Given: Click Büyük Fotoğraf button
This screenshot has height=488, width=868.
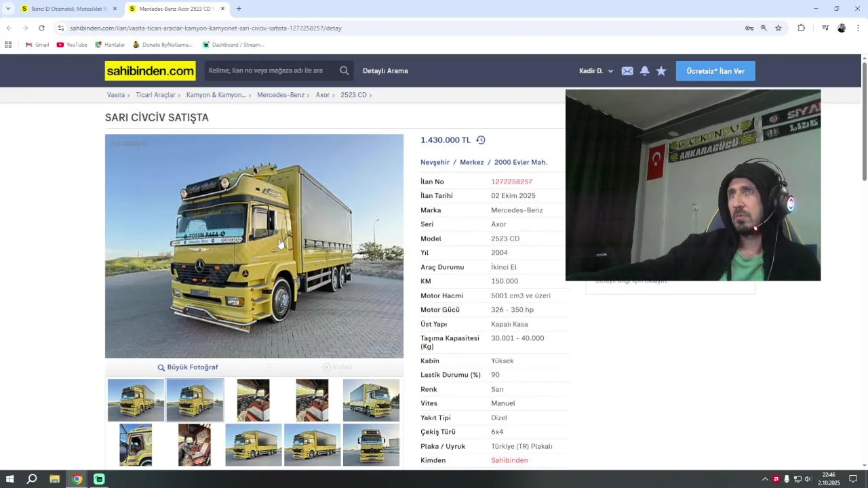Looking at the screenshot, I should tap(188, 367).
